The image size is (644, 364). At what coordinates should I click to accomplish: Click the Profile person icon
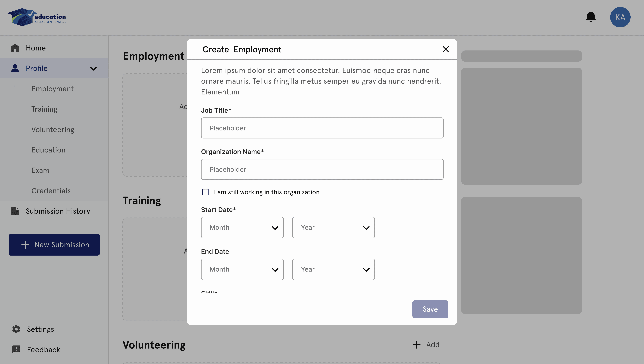tap(15, 68)
